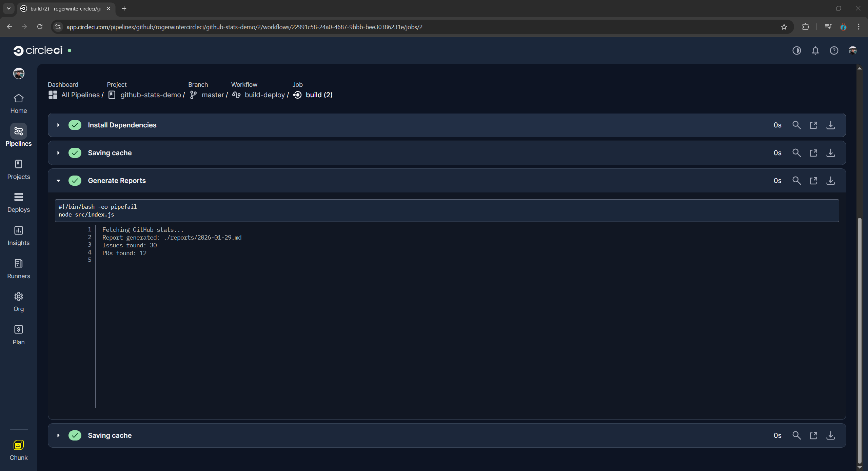Bookmark this page with the star icon
Screen dimensions: 868x471
[x=784, y=27]
